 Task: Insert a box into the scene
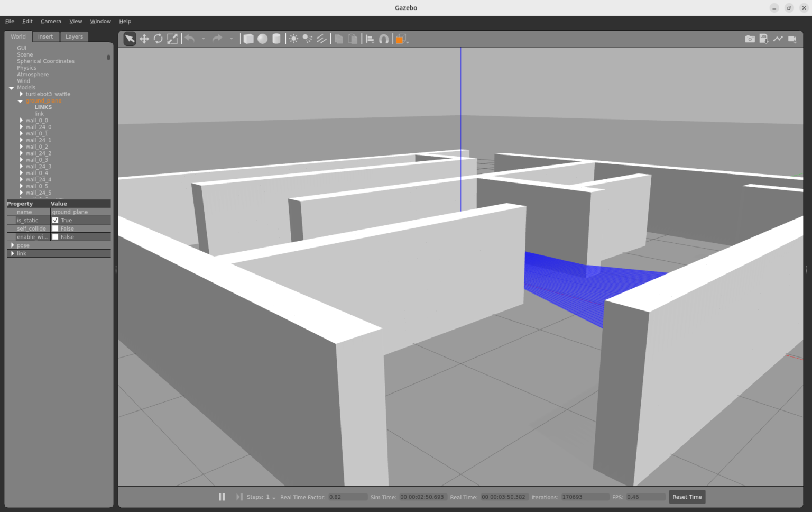248,38
